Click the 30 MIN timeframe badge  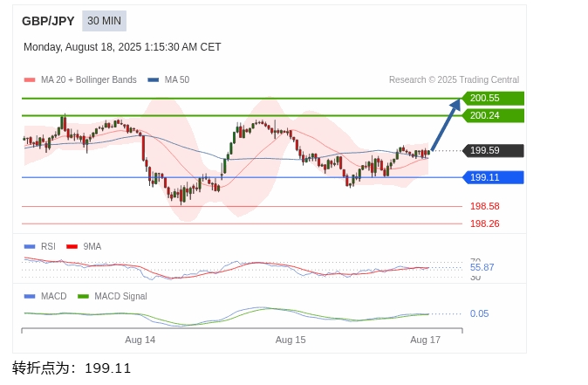(x=104, y=21)
